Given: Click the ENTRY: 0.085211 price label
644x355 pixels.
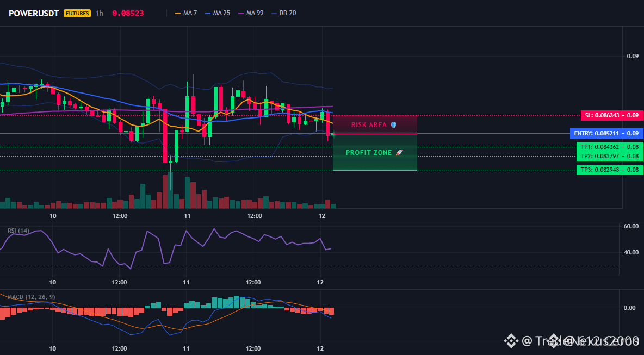Looking at the screenshot, I should (x=596, y=133).
